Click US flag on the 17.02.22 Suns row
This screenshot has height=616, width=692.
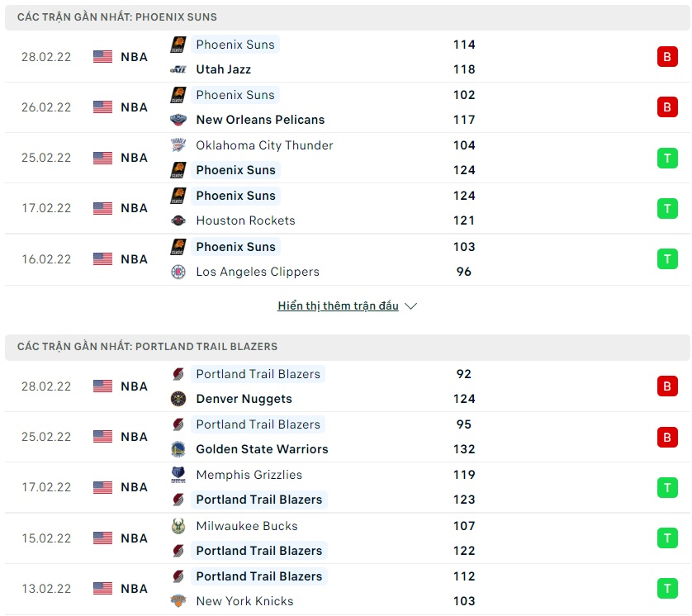pyautogui.click(x=102, y=208)
